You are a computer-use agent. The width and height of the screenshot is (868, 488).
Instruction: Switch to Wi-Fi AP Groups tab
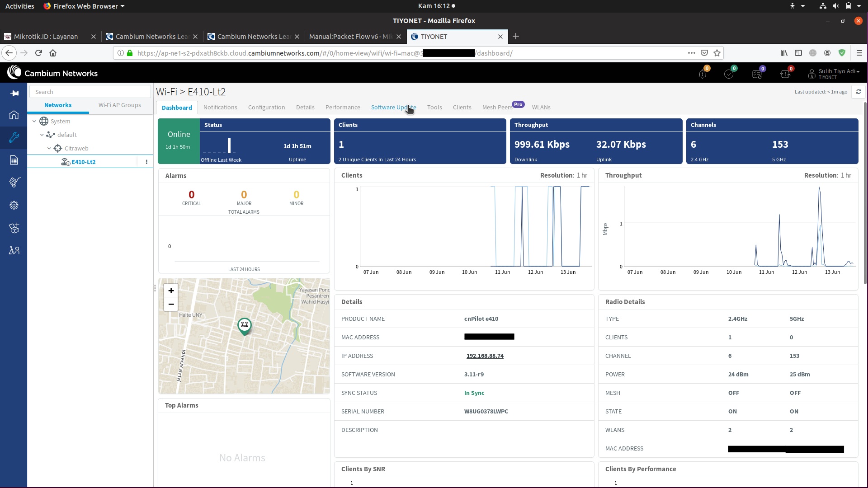tap(120, 105)
